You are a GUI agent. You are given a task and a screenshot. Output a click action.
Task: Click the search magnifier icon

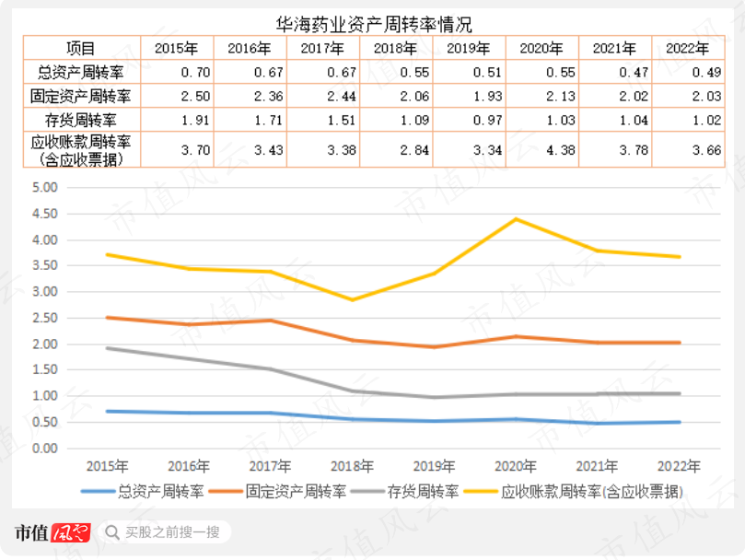point(112,532)
